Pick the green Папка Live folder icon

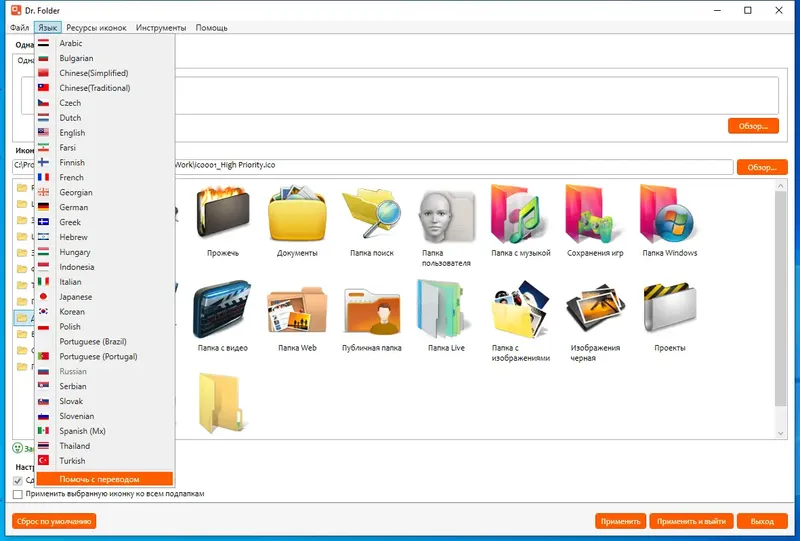[x=442, y=309]
